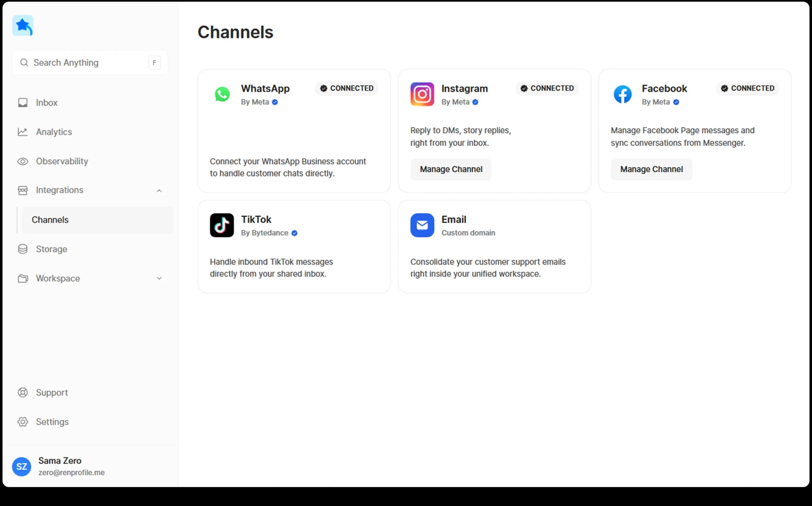This screenshot has height=506, width=812.
Task: Click the blue Email envelope icon
Action: point(422,225)
